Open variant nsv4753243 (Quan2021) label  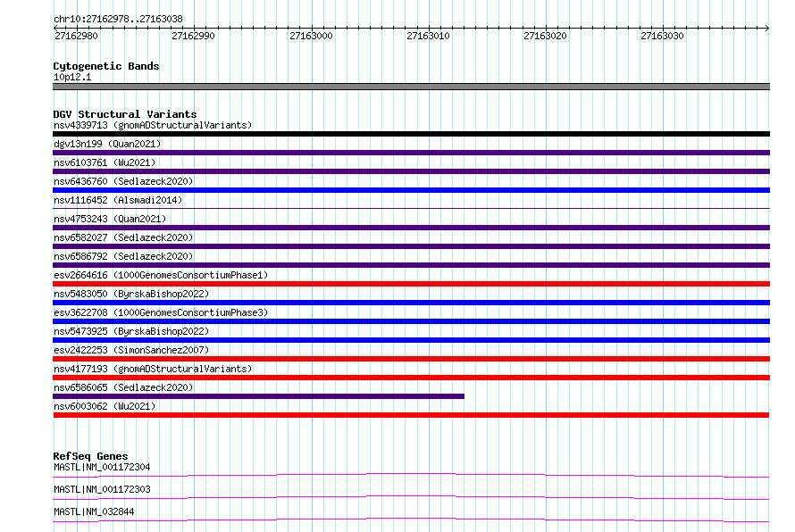tap(110, 219)
